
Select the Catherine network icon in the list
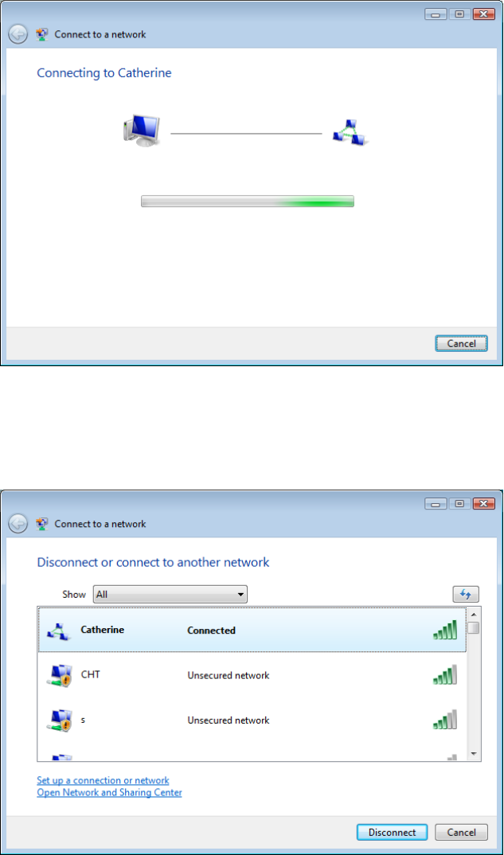coord(58,631)
